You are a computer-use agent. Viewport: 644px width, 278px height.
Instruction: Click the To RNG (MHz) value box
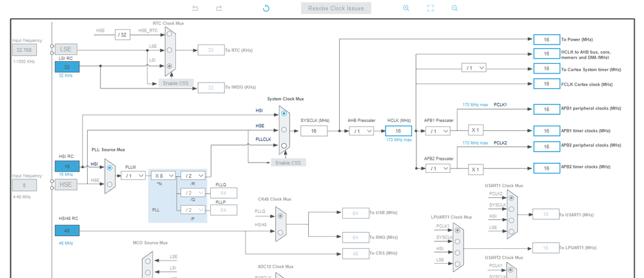(x=355, y=238)
